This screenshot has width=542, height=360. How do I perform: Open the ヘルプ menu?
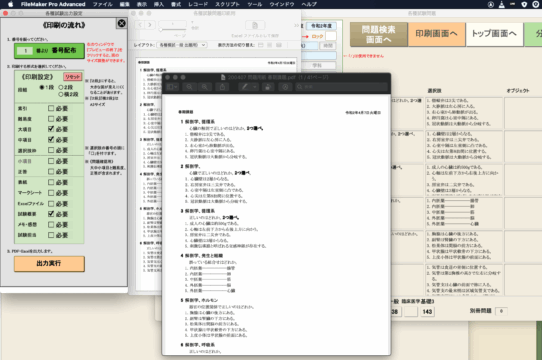pyautogui.click(x=309, y=4)
